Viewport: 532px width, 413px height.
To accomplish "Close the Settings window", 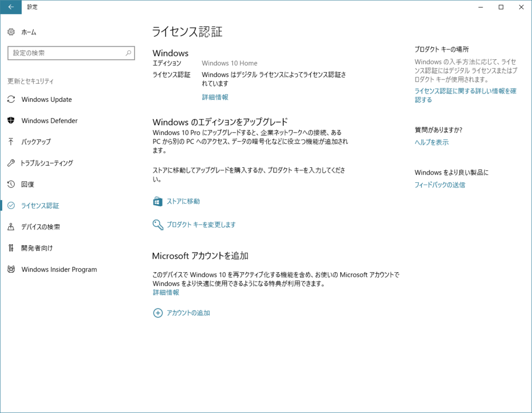I will click(521, 7).
